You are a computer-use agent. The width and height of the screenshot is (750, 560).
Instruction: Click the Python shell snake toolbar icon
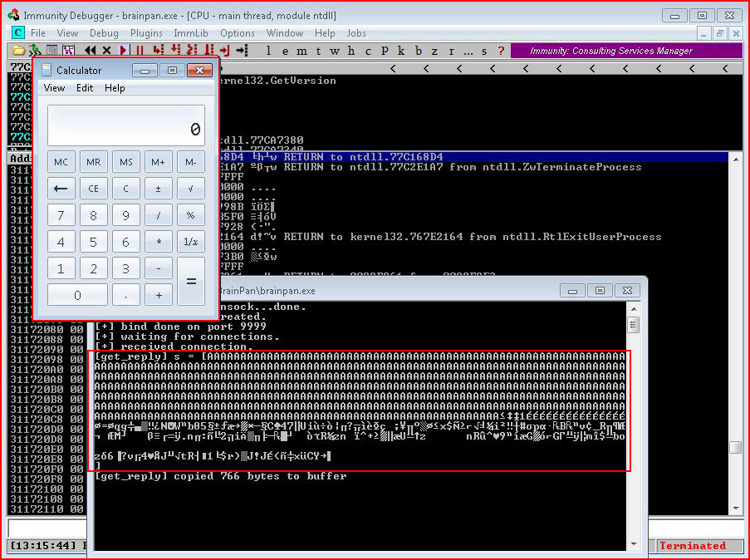click(x=34, y=50)
